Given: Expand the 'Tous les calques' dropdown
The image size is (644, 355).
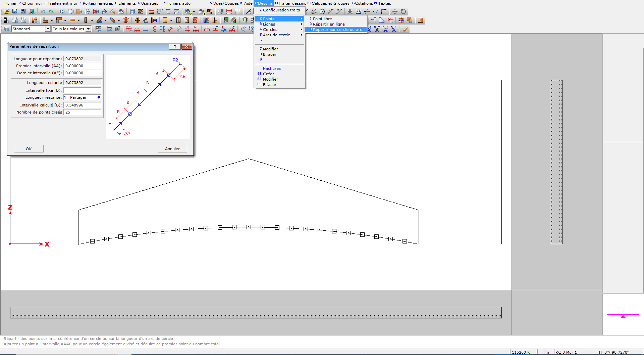Looking at the screenshot, I should point(88,29).
